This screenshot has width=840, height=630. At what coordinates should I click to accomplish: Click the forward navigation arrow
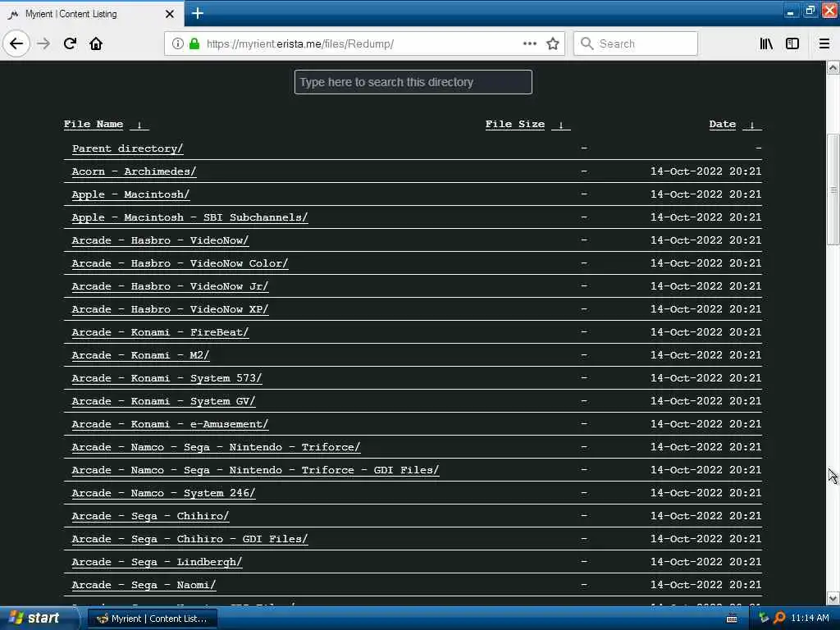43,43
